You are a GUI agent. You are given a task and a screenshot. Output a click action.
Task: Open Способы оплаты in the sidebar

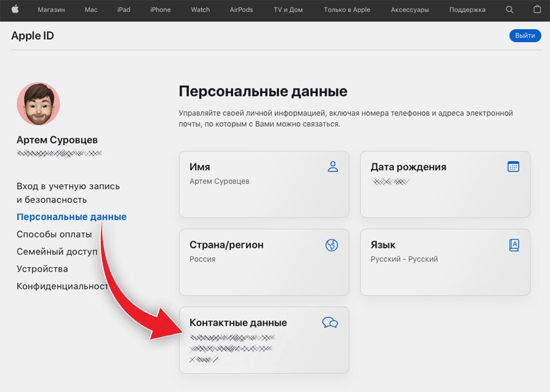tap(54, 234)
